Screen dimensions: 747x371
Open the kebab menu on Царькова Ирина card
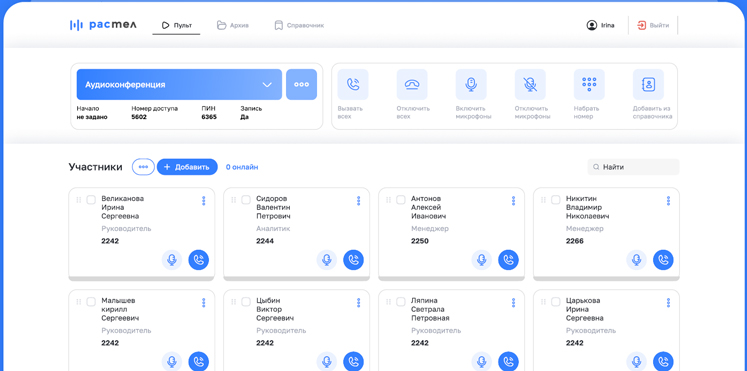click(668, 303)
